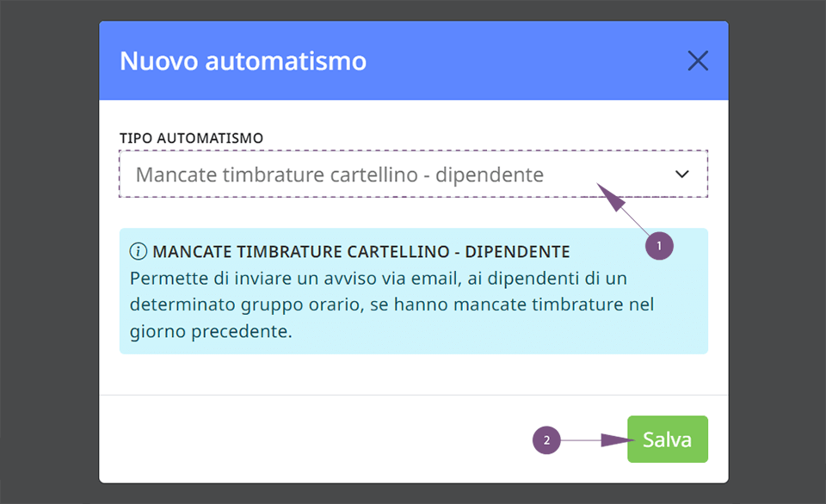This screenshot has height=504, width=826.
Task: Select the 'Mancate timbrature cartellino - dipendente' option text
Action: [x=340, y=175]
